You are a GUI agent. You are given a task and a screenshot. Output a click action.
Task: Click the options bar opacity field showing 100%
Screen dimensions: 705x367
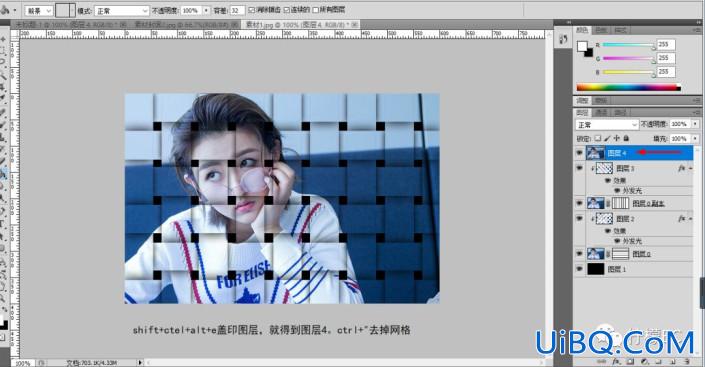click(191, 10)
